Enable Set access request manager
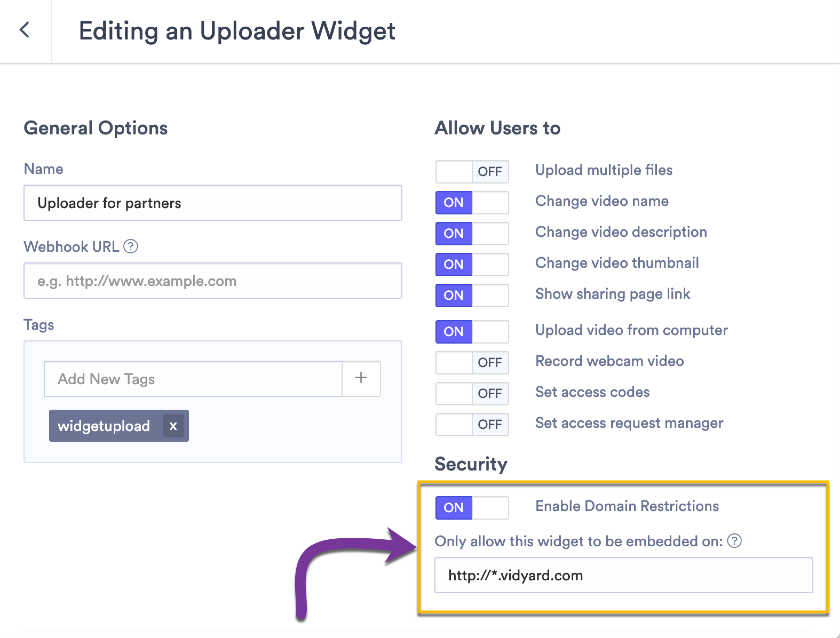The height and width of the screenshot is (638, 840). pos(472,424)
